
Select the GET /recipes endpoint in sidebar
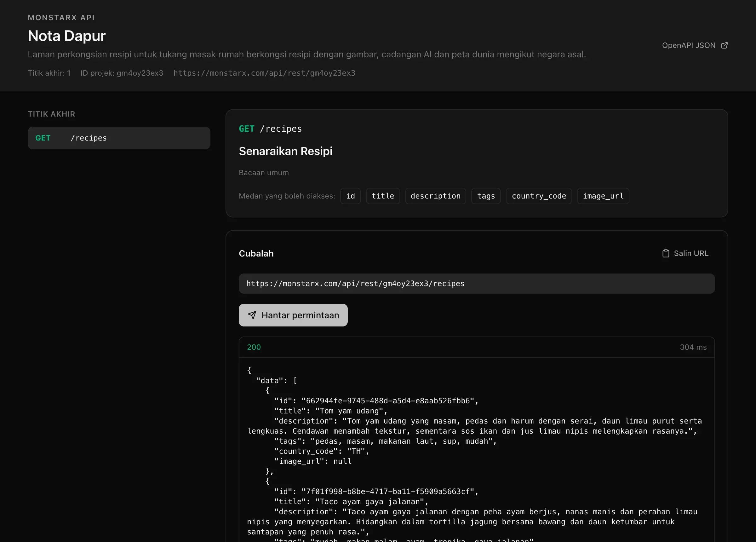click(119, 138)
